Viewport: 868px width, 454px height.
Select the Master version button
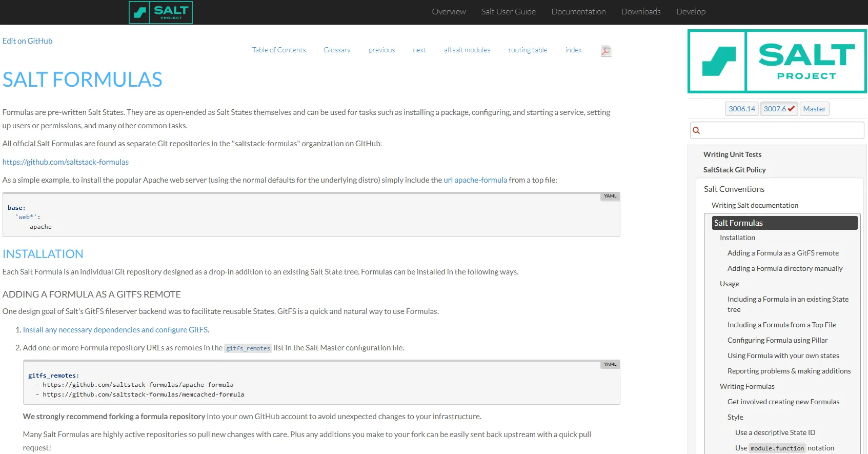point(814,109)
